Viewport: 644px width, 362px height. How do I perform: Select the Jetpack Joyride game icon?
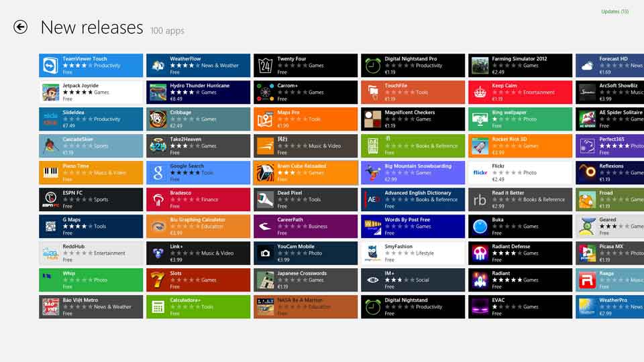(x=50, y=93)
